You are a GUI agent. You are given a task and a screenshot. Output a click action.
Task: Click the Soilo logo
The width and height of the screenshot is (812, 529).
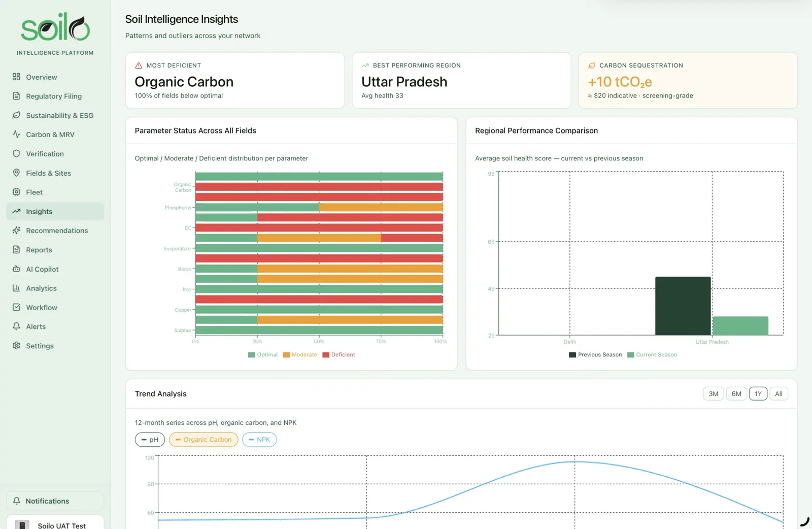[55, 28]
